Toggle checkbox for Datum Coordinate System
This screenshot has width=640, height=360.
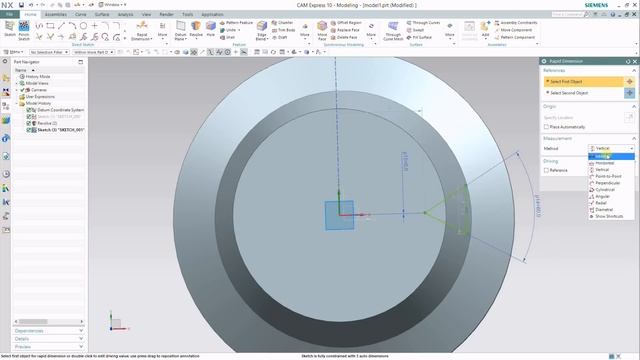point(29,110)
